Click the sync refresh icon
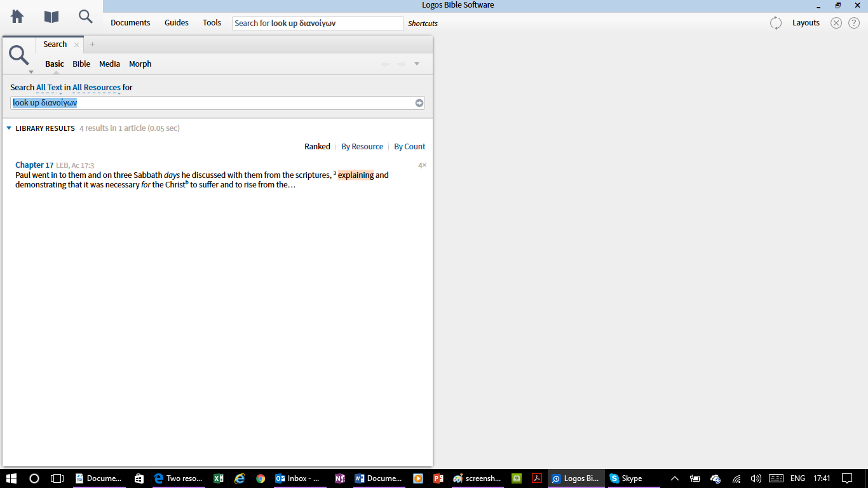Viewport: 868px width, 488px height. coord(776,23)
